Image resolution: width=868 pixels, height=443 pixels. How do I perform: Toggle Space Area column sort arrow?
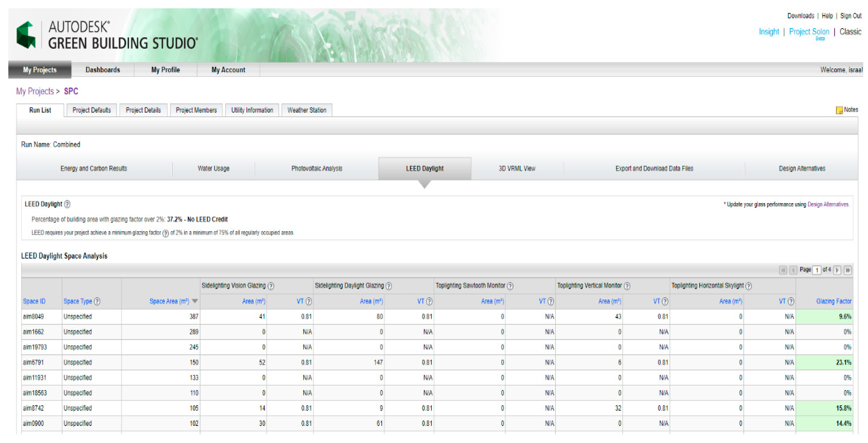tap(195, 301)
